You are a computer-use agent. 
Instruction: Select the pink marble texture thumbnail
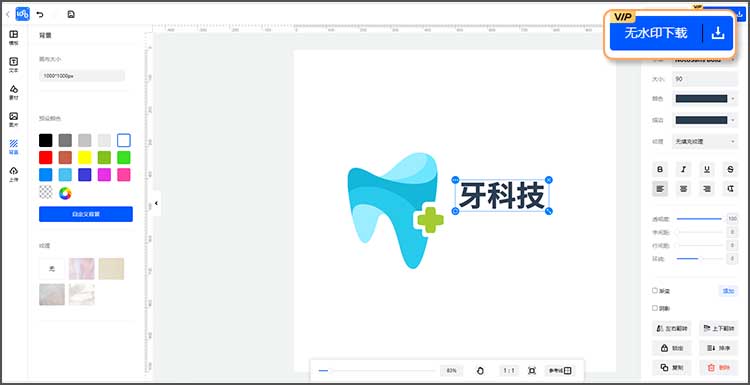coord(81,269)
